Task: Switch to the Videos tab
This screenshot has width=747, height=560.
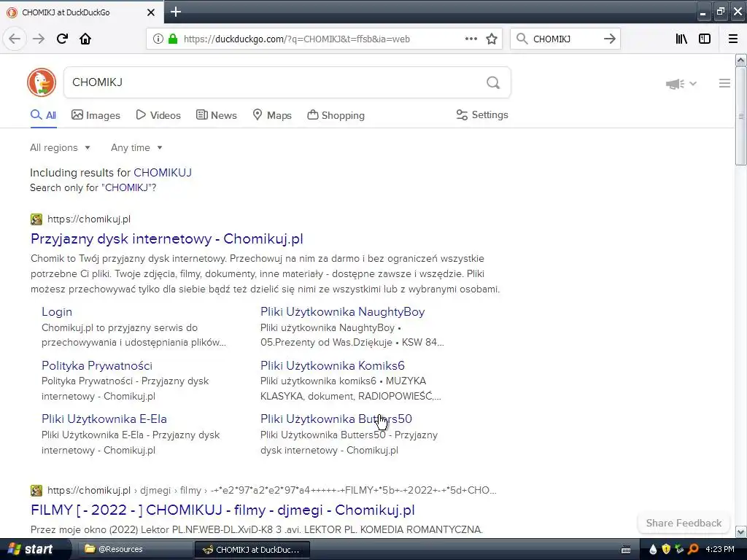Action: pos(158,115)
